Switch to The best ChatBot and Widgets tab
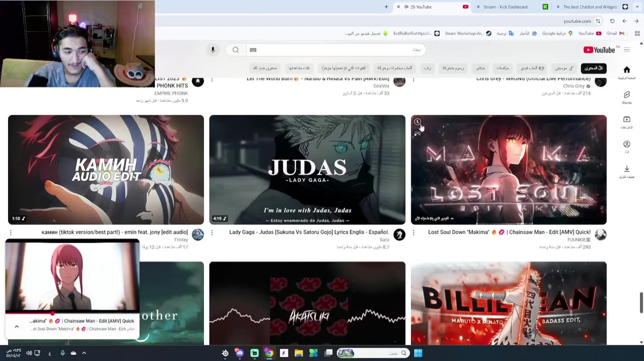 click(x=592, y=7)
